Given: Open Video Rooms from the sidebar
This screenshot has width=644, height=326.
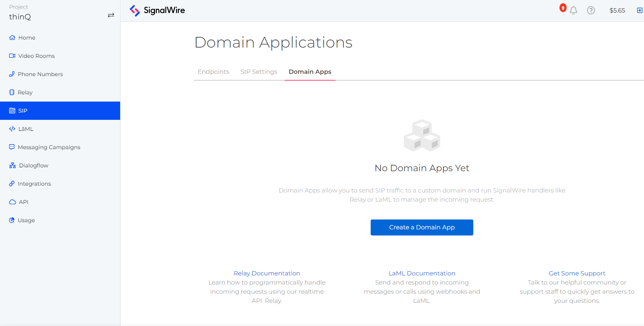Looking at the screenshot, I should (x=36, y=56).
